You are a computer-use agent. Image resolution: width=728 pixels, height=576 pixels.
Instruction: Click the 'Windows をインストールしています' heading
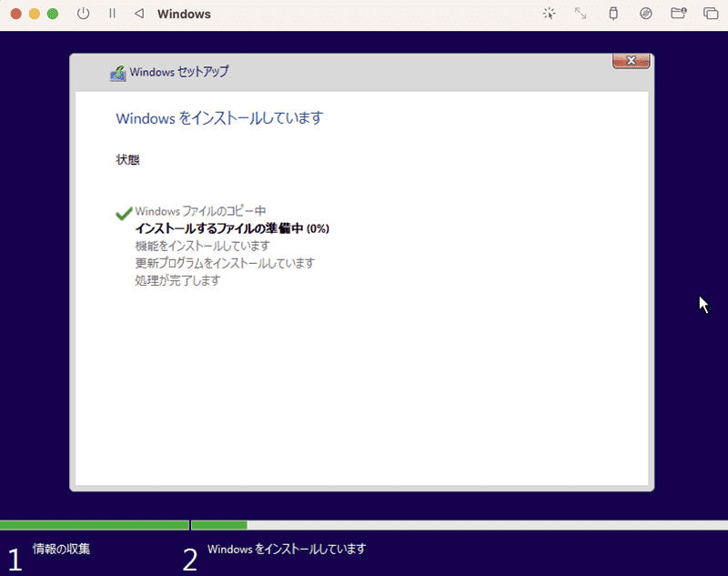(x=219, y=118)
